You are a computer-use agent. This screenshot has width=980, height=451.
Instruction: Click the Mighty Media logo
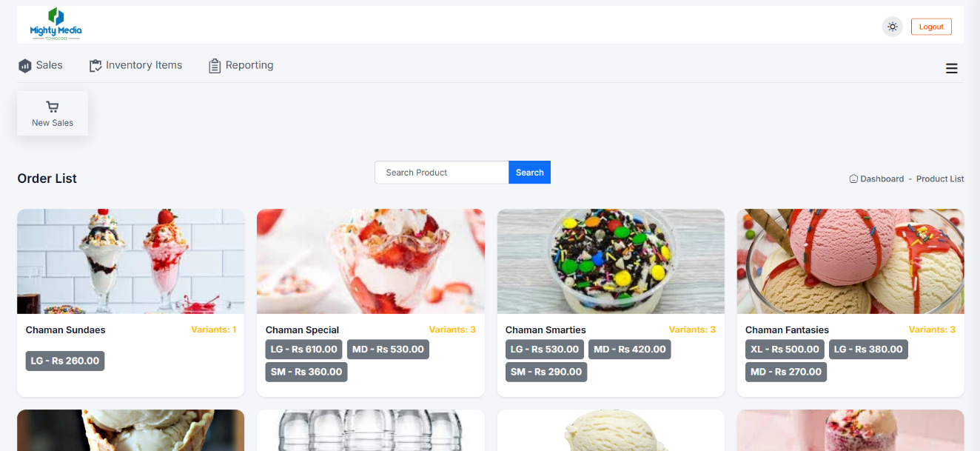[56, 24]
